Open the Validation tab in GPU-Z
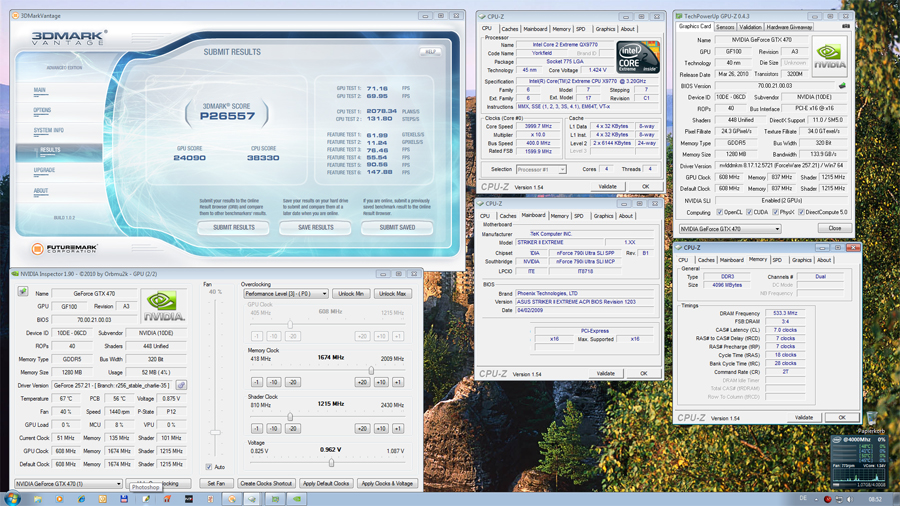This screenshot has height=506, width=900. point(750,27)
